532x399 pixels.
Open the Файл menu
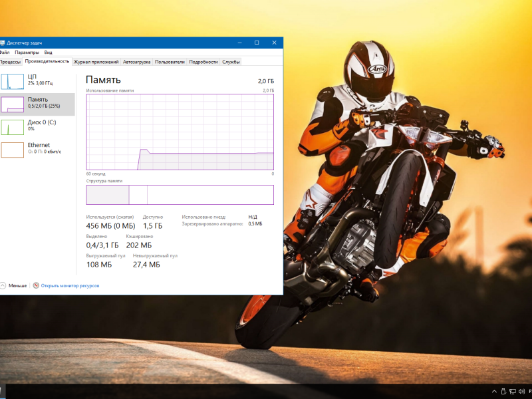pyautogui.click(x=5, y=53)
